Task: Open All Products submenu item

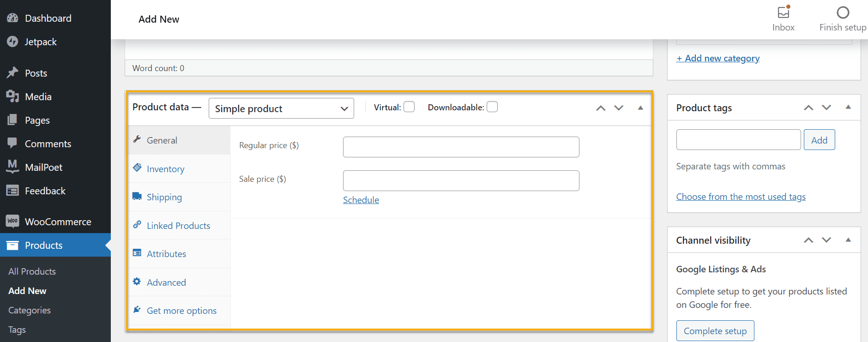Action: pos(32,271)
